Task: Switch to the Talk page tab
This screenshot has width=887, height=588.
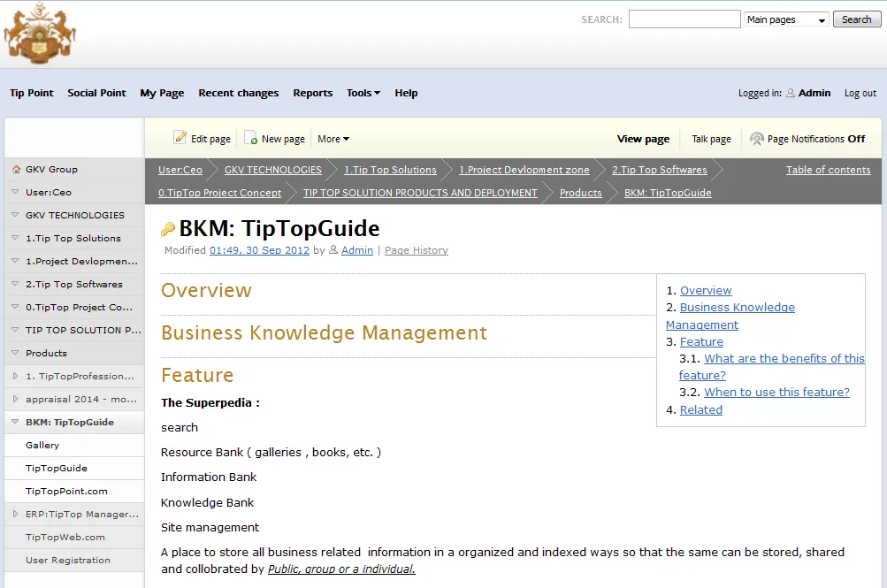Action: point(711,139)
